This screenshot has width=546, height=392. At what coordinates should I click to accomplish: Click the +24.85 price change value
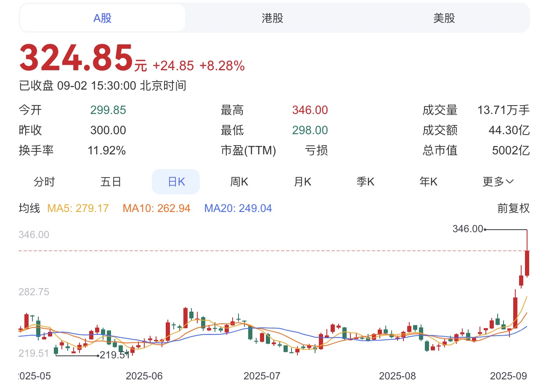click(173, 66)
